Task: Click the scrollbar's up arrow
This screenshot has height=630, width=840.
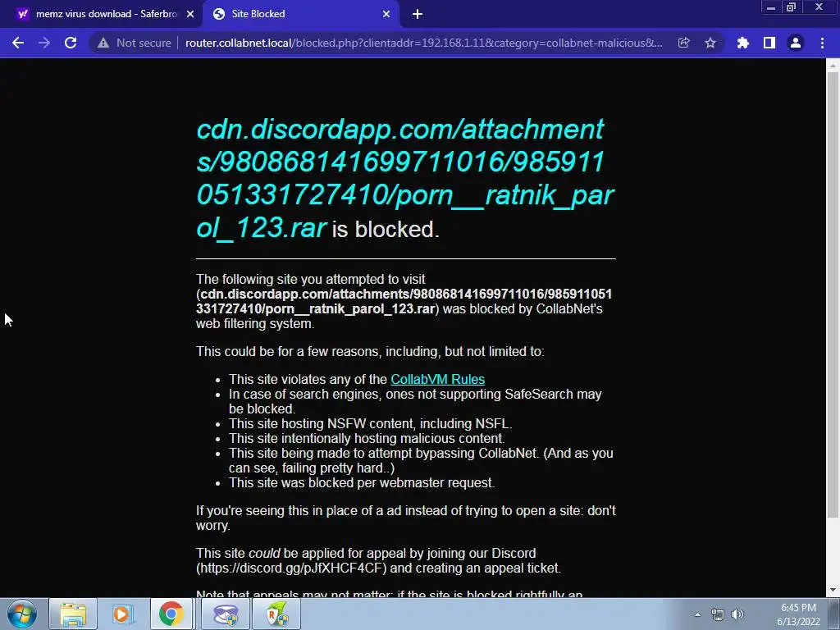Action: tap(833, 66)
